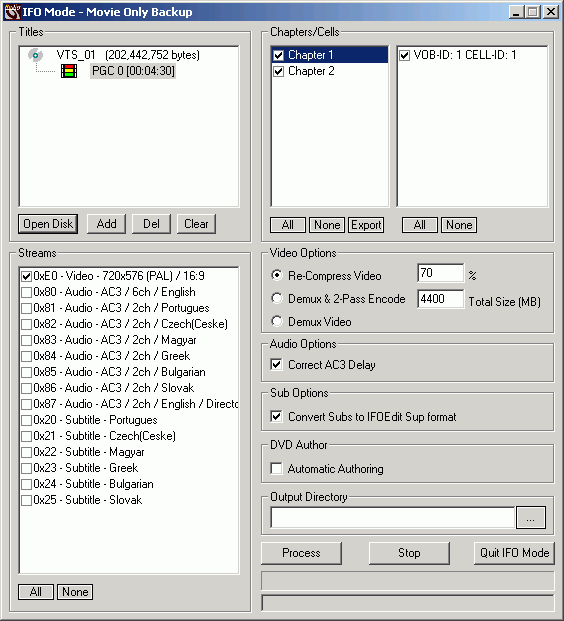
Task: Click the Open Disk button
Action: click(48, 224)
